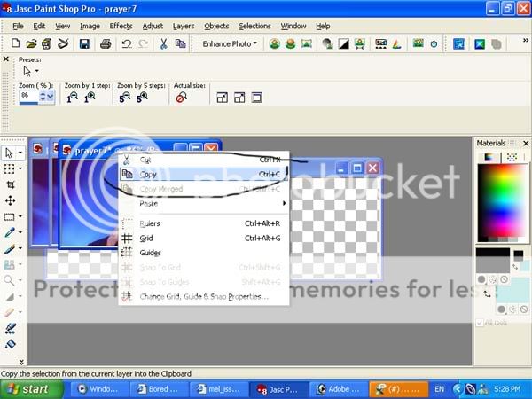Image resolution: width=532 pixels, height=399 pixels.
Task: Click the Cut scissors icon in the toolbar
Action: (163, 43)
